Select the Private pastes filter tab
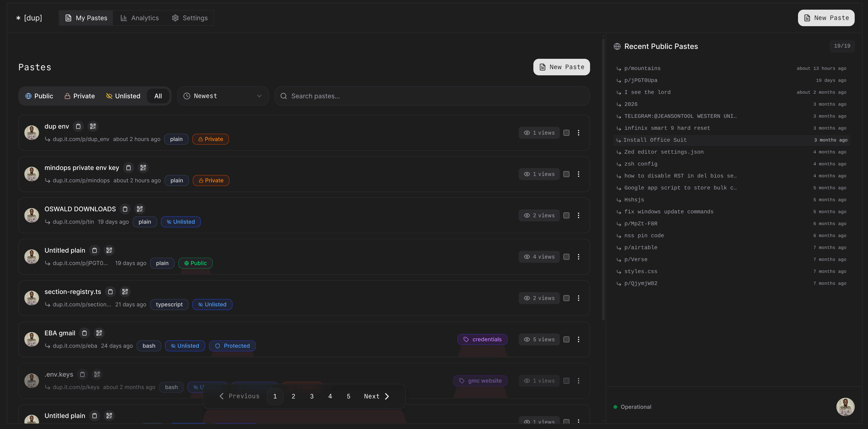868x429 pixels. (x=79, y=96)
